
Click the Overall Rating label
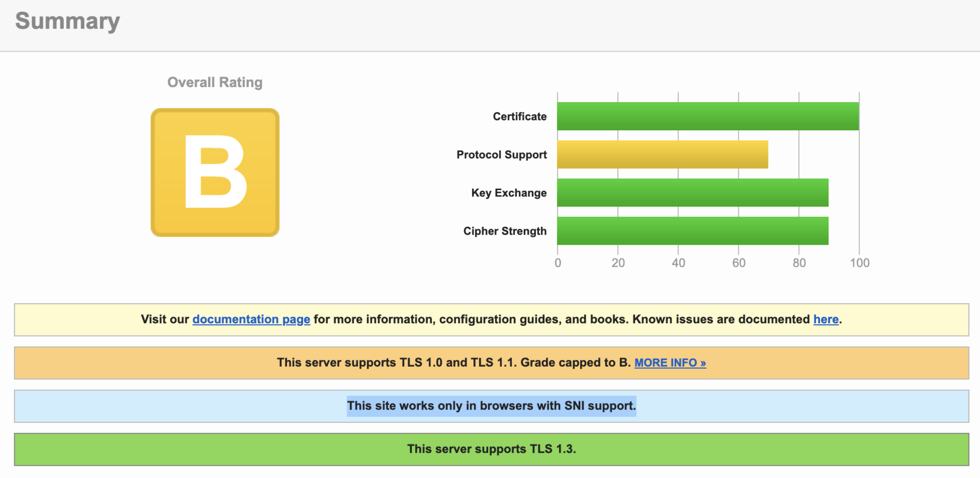point(215,82)
